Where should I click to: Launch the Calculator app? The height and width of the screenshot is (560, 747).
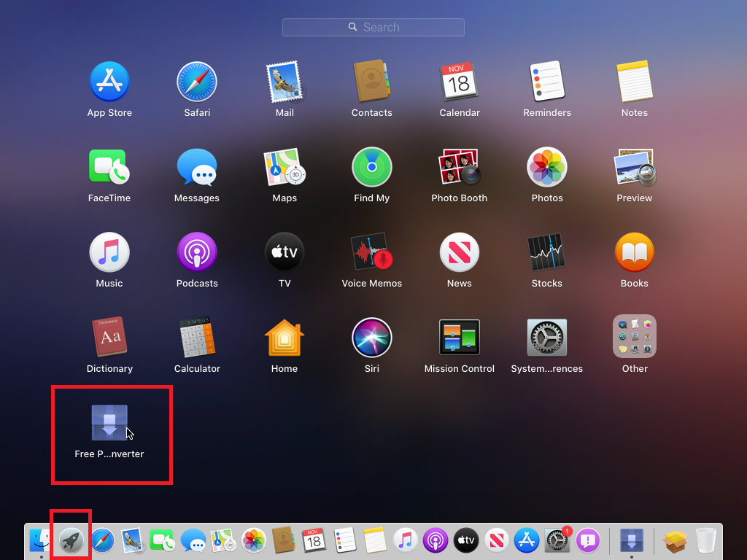click(197, 337)
